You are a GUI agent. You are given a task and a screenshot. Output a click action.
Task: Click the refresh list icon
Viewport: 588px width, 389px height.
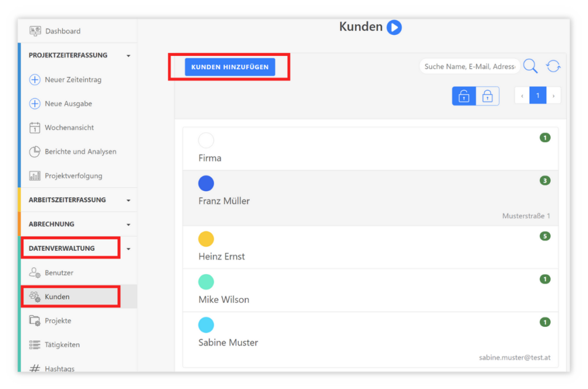(553, 66)
